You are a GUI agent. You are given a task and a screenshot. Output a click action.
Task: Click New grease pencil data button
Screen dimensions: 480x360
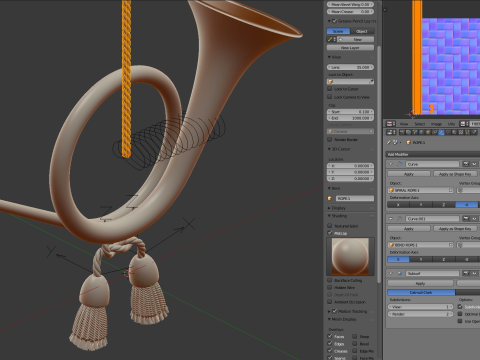point(355,39)
